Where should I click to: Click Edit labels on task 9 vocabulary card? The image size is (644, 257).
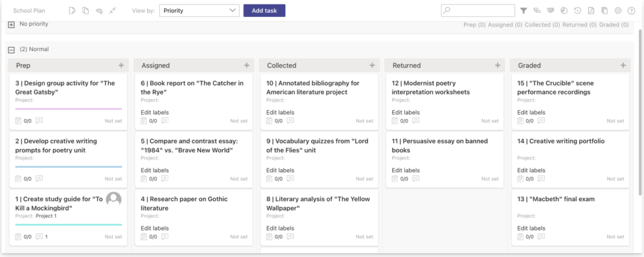click(x=280, y=170)
